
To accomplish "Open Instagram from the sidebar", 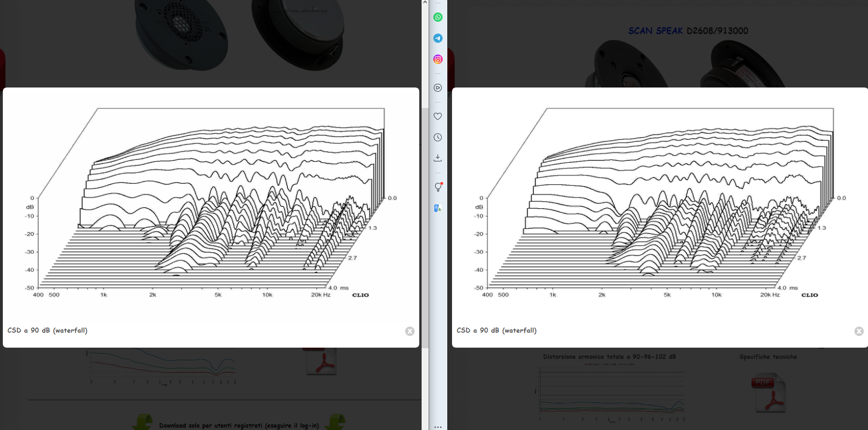I will pos(438,59).
